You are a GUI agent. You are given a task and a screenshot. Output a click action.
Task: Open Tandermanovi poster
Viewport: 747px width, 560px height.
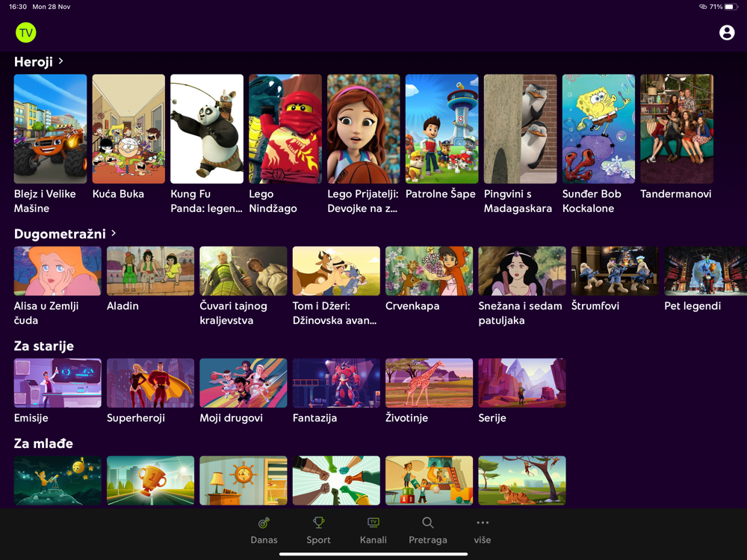click(677, 128)
